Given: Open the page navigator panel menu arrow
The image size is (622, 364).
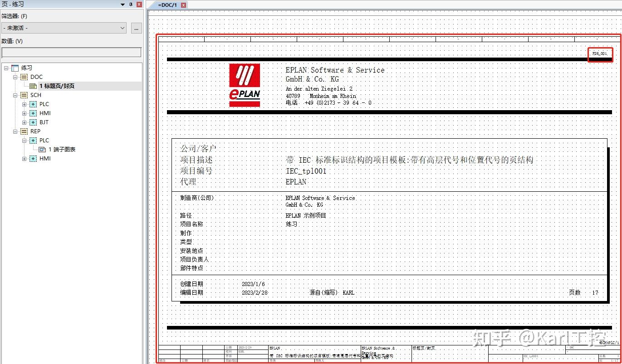Looking at the screenshot, I should (x=122, y=4).
